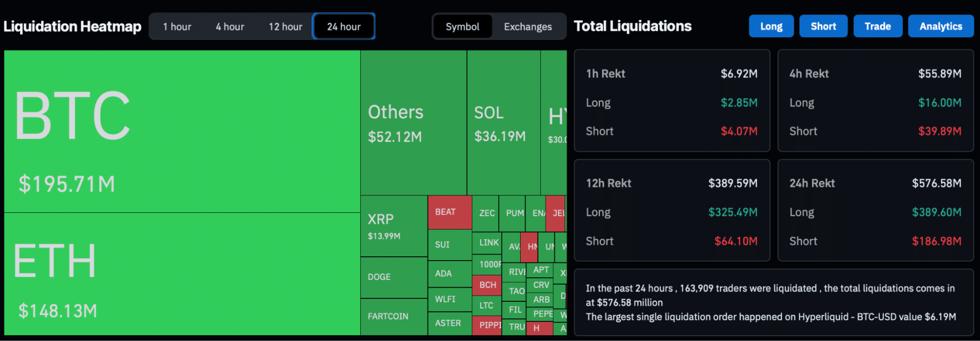Screen dimensions: 980x341
Task: Switch heatmap to 4 hour view
Action: click(x=230, y=26)
